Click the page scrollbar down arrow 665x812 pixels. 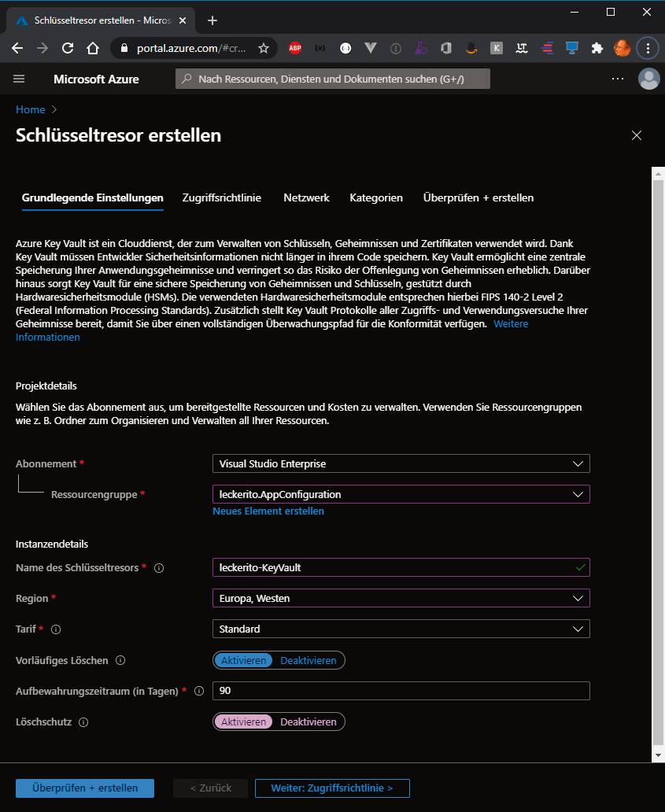coord(658,755)
